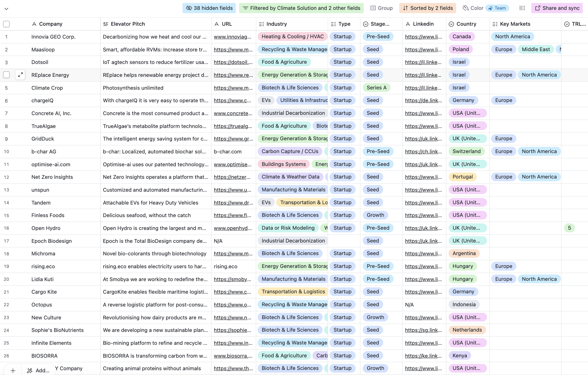The height and width of the screenshot is (375, 588).
Task: Open the 38 hidden fields menu
Action: (209, 8)
